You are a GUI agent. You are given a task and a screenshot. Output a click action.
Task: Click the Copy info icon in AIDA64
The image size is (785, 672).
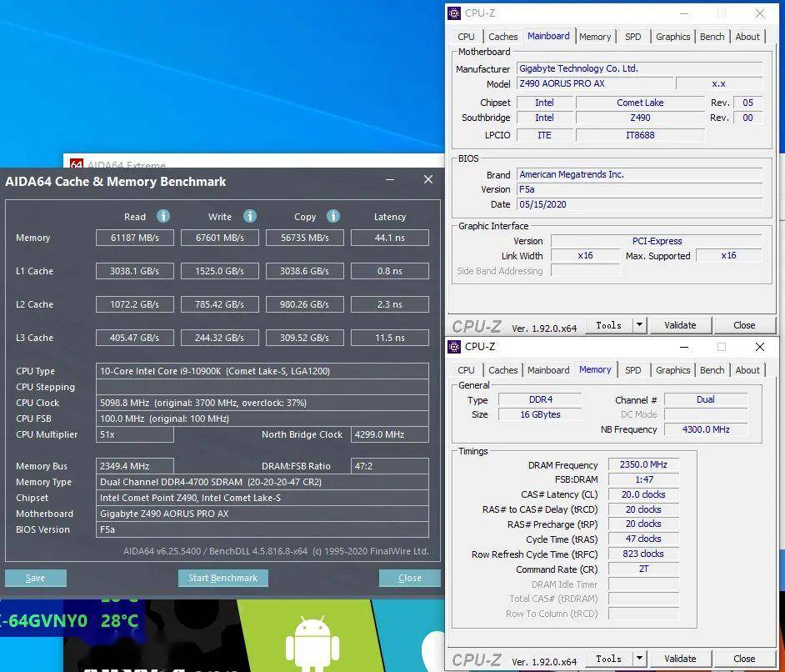pyautogui.click(x=333, y=216)
